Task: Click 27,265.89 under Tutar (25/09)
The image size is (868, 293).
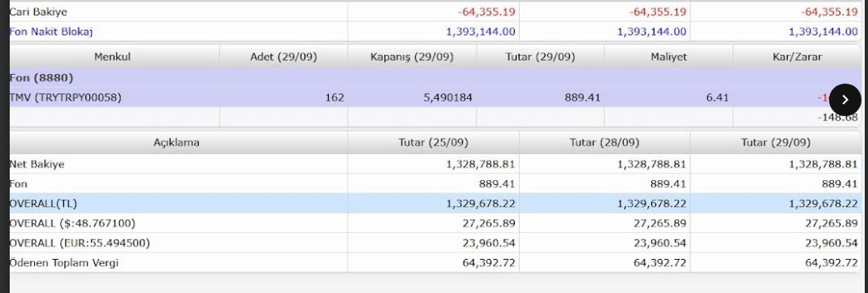Action: tap(489, 223)
